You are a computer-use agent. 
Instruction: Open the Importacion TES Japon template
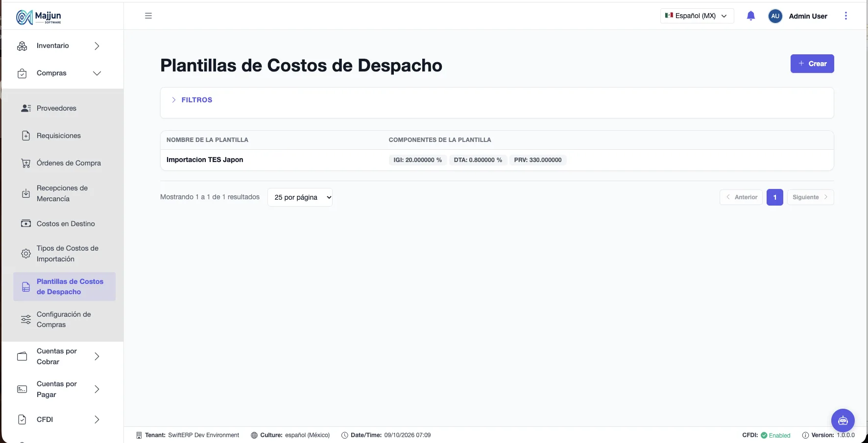coord(205,160)
